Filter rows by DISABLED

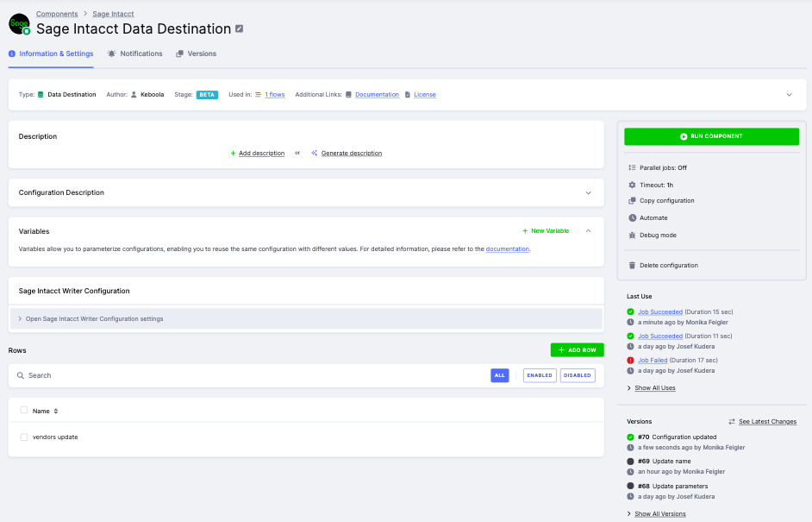[x=578, y=375]
